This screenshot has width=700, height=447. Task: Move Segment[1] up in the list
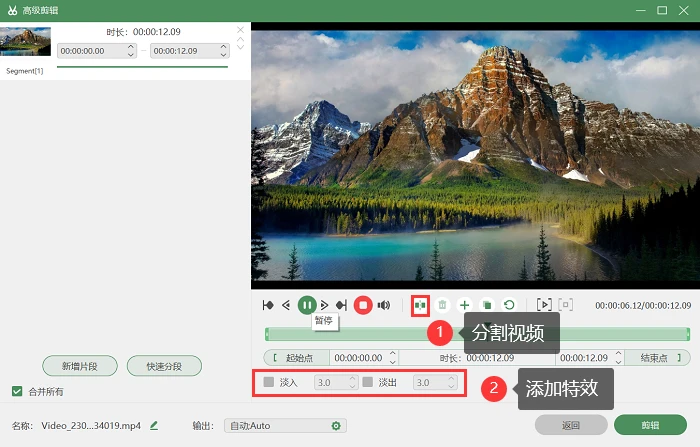click(x=240, y=40)
